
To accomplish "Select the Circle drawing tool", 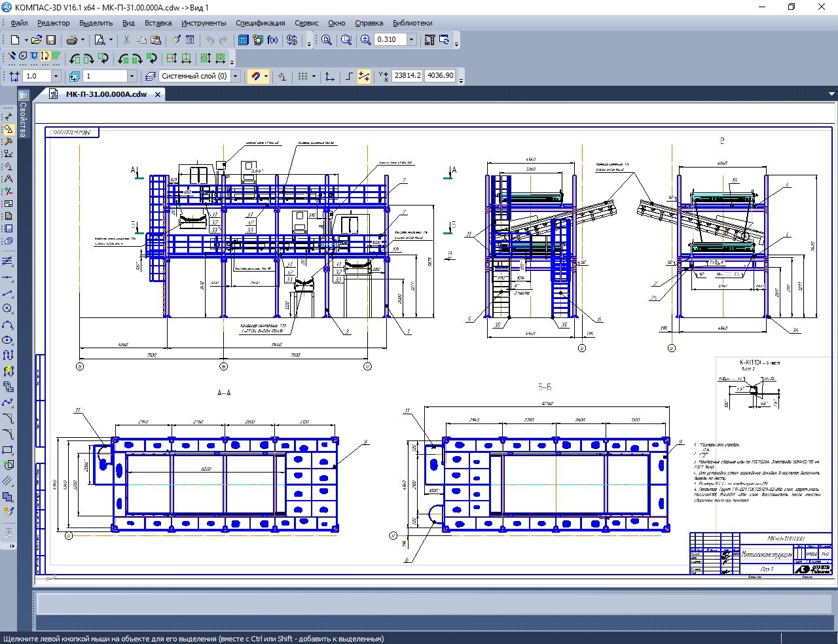I will [x=8, y=308].
